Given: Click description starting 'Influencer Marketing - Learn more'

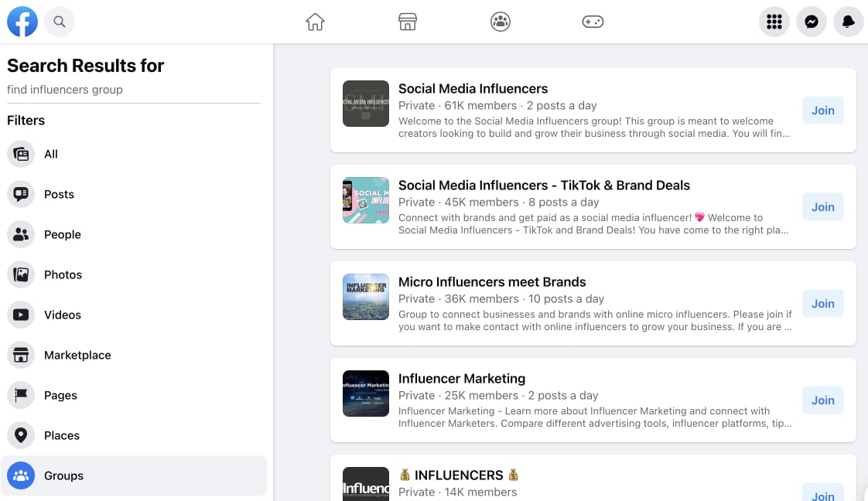Looking at the screenshot, I should coord(595,417).
